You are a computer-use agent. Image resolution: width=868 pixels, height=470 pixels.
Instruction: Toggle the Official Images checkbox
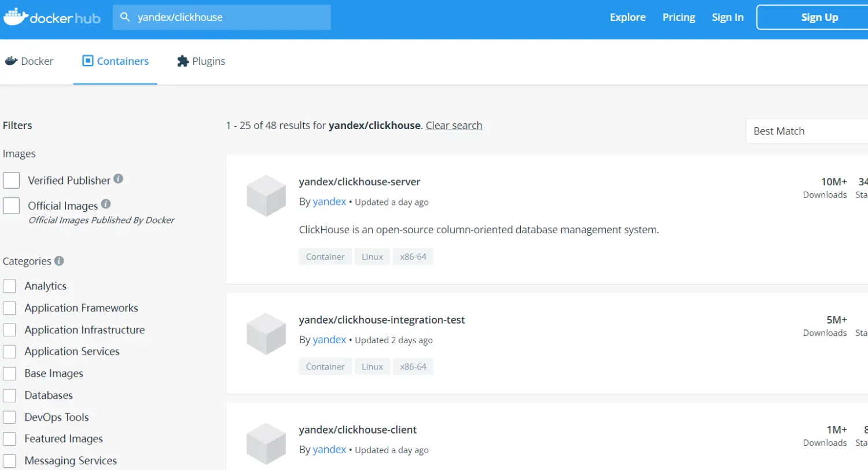(12, 205)
